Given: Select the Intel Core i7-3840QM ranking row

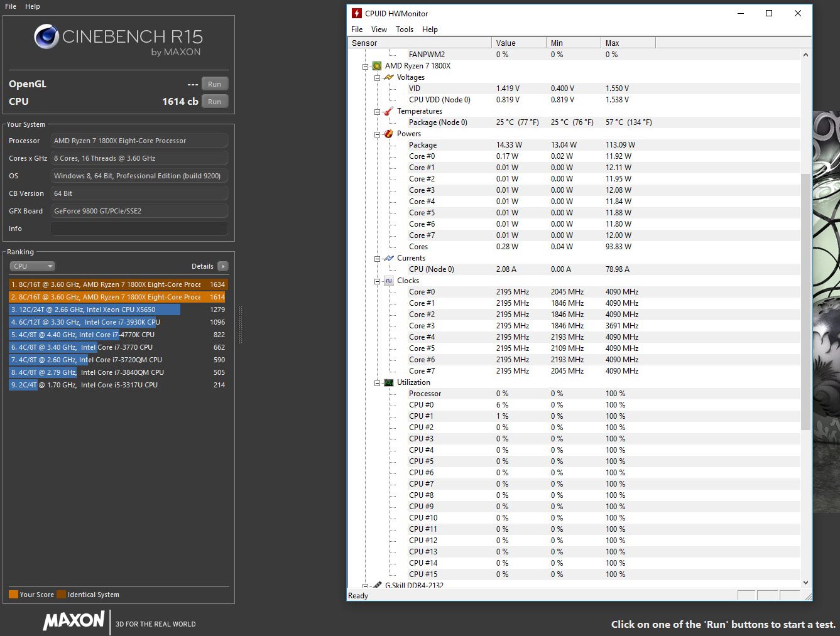Looking at the screenshot, I should coord(117,372).
